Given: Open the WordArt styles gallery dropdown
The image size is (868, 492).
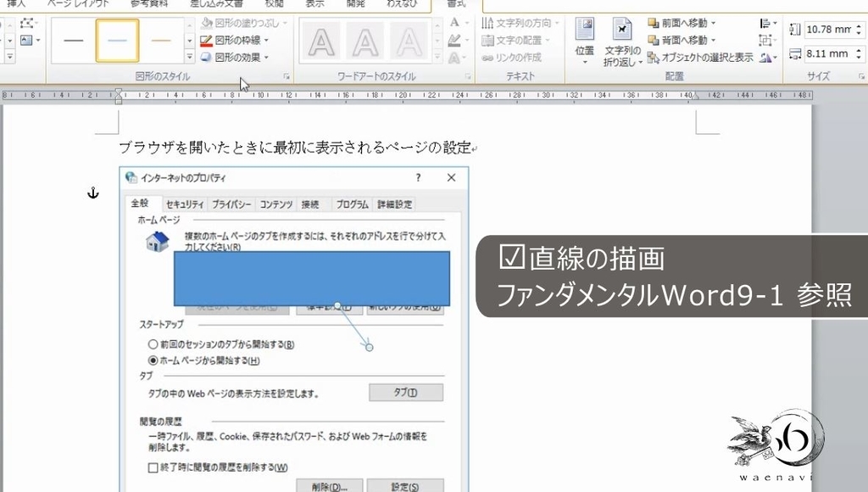Looking at the screenshot, I should tap(437, 57).
